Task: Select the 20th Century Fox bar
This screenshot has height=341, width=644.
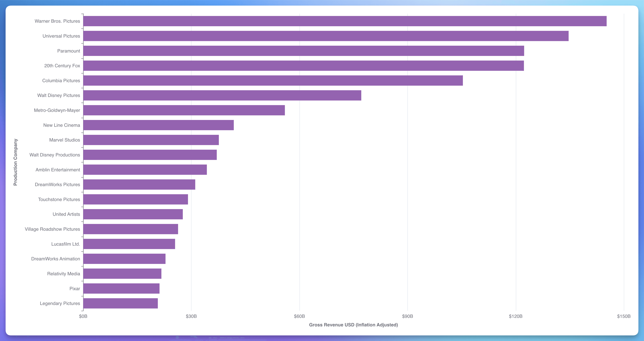Action: point(304,66)
